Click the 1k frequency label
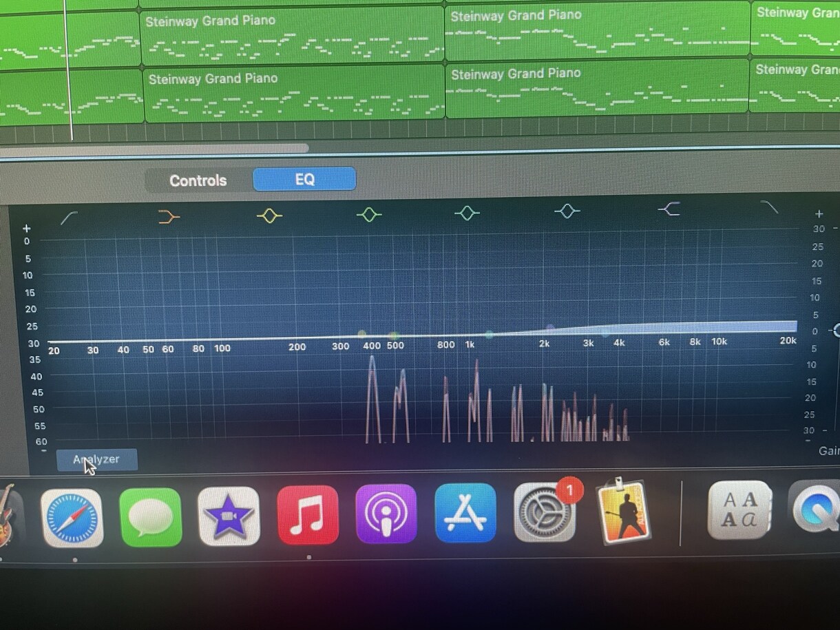 click(470, 344)
